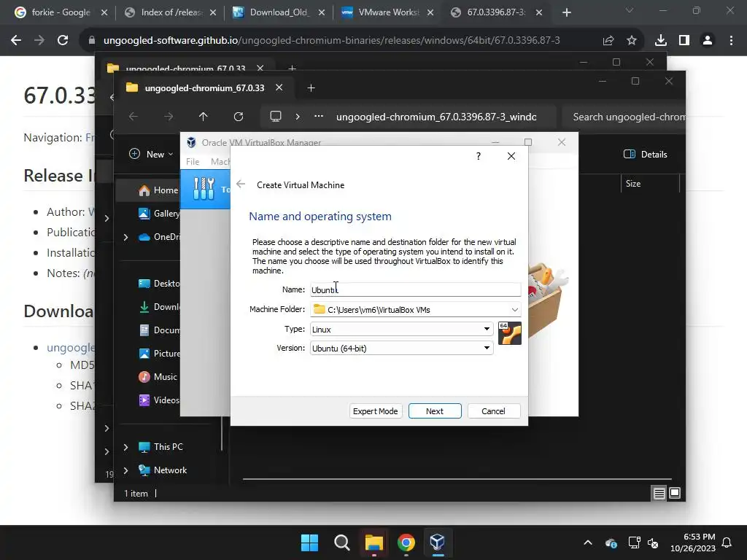Image resolution: width=747 pixels, height=560 pixels.
Task: Close the ungoogled-chromium_67.0.33 Explorer tab
Action: (279, 87)
